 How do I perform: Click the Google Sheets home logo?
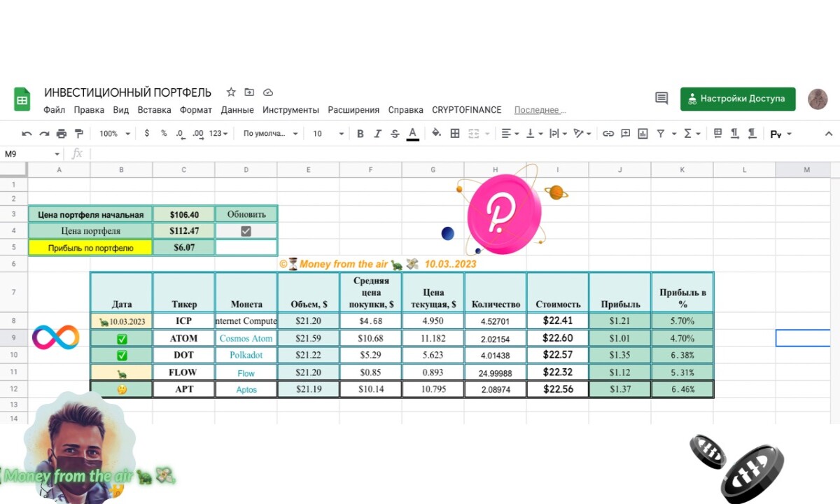click(x=22, y=99)
